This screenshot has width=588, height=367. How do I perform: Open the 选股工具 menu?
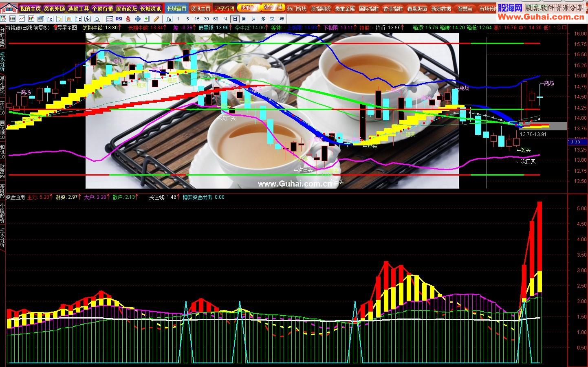pos(79,9)
